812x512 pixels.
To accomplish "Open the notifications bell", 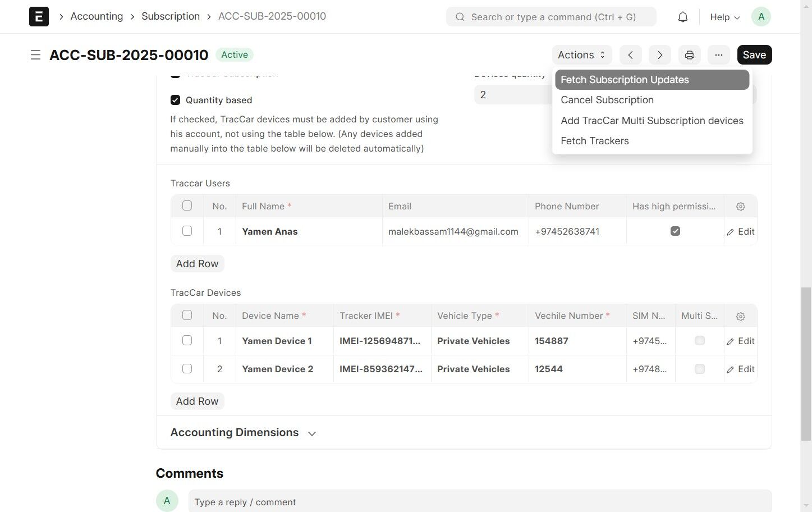I will tap(682, 17).
